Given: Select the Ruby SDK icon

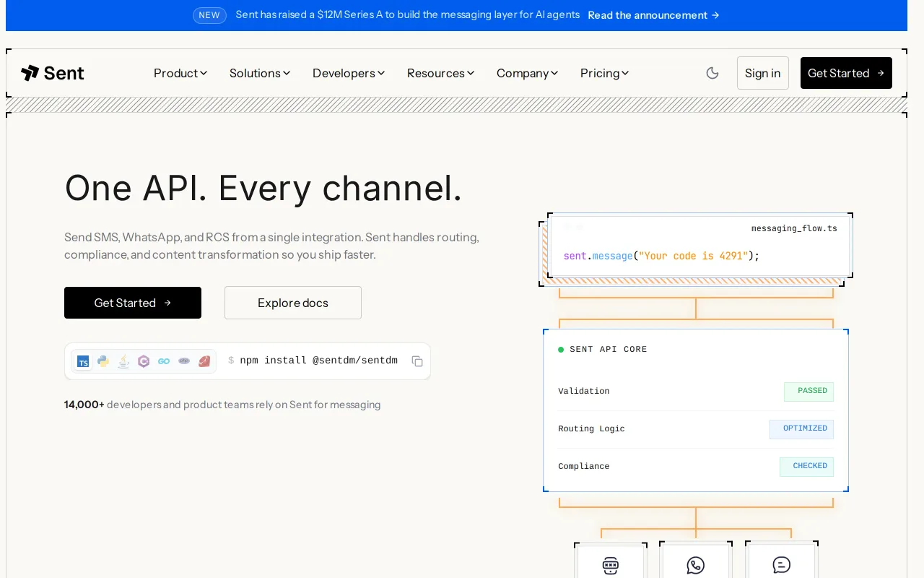Looking at the screenshot, I should (204, 361).
